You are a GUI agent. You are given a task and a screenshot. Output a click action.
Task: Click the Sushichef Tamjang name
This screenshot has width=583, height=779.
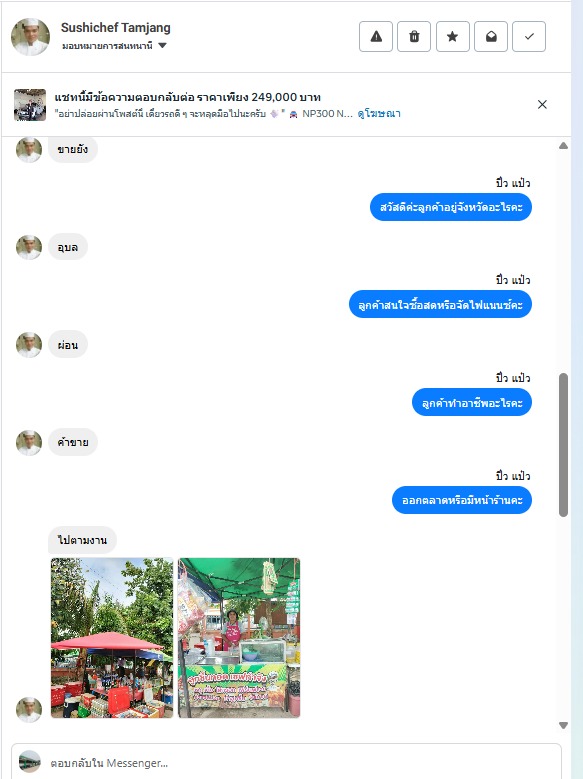point(115,28)
